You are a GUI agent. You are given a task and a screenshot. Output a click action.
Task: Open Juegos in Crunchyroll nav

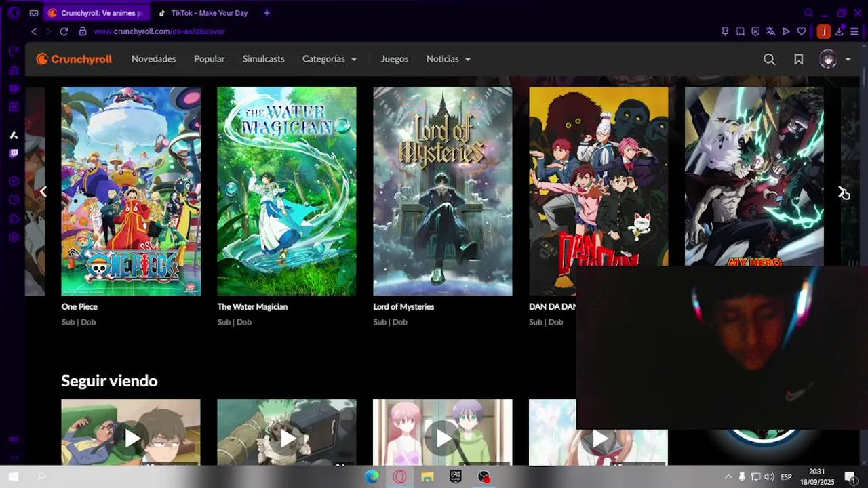[395, 59]
